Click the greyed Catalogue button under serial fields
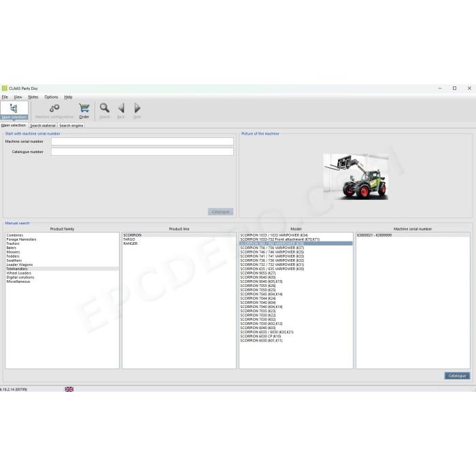 [x=221, y=211]
